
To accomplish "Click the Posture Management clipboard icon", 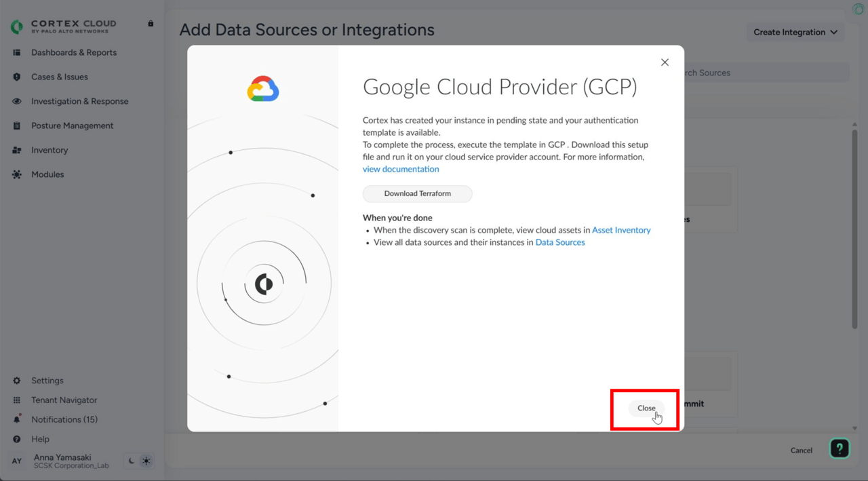I will [17, 126].
